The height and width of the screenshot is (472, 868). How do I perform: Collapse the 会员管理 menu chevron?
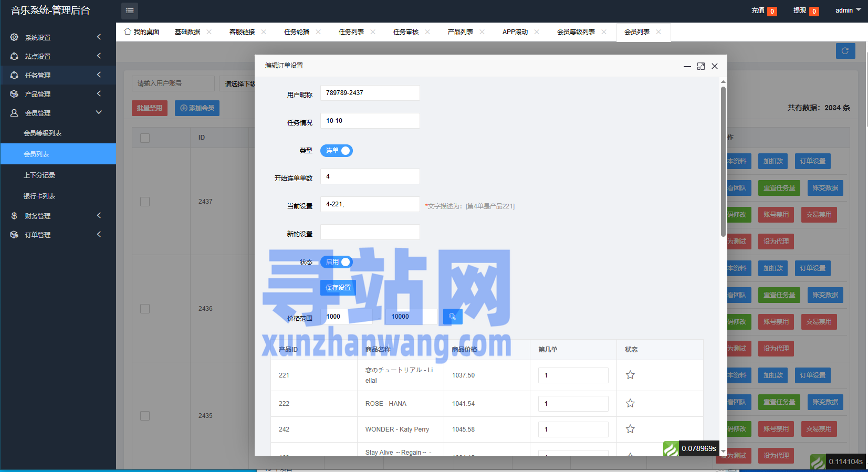coord(99,112)
